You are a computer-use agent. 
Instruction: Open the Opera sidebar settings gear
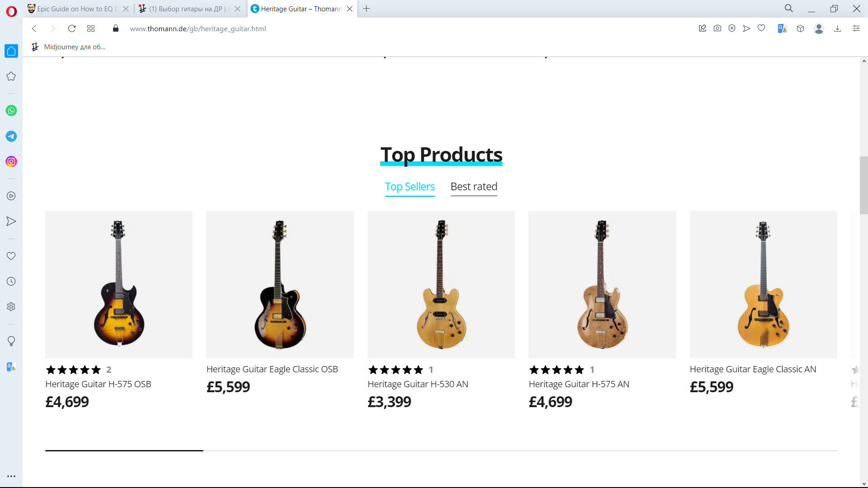click(x=11, y=307)
